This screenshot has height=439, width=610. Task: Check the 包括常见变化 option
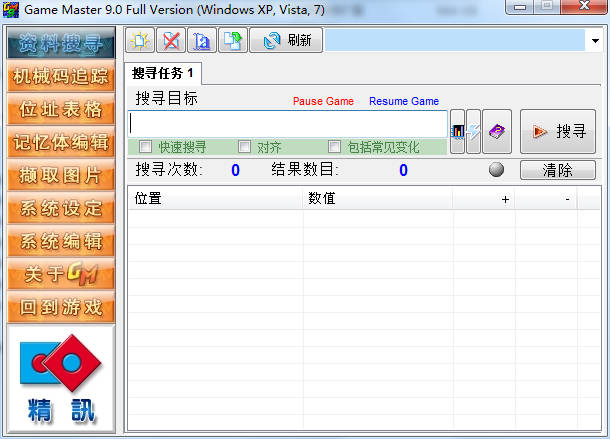coord(334,147)
